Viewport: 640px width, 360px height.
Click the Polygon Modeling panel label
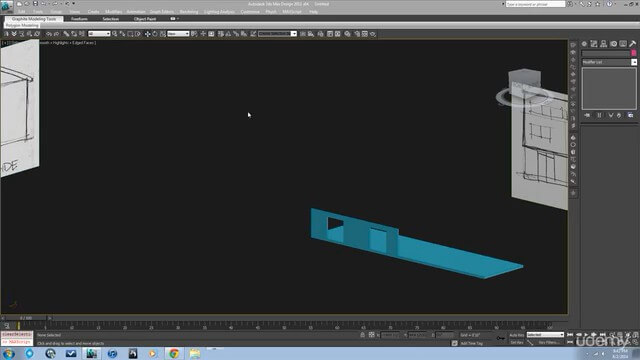click(x=22, y=25)
